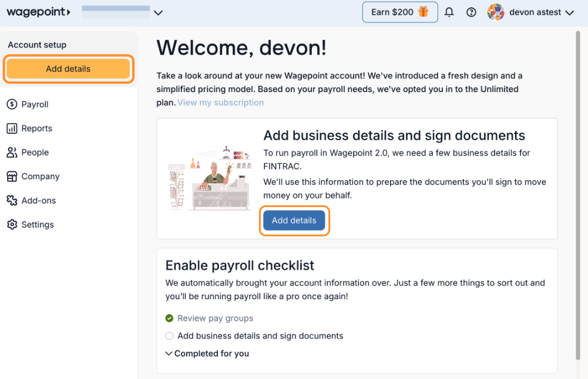588x379 pixels.
Task: Click the shopkeeper illustration thumbnail
Action: (x=210, y=178)
